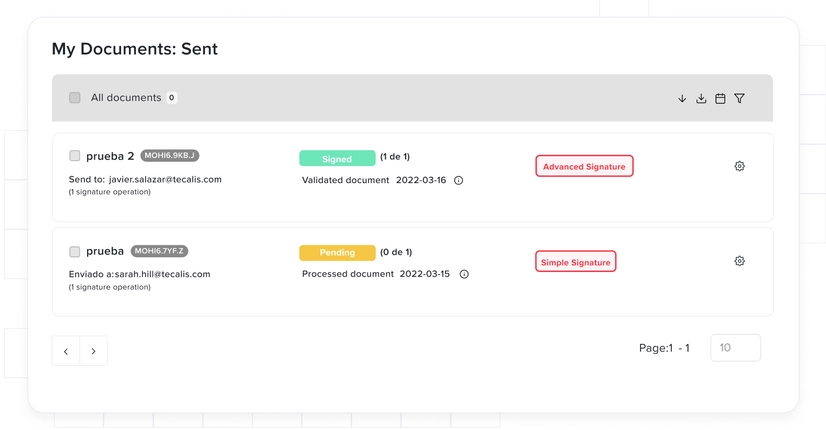
Task: Click the sort arrow icon in header
Action: pyautogui.click(x=682, y=99)
